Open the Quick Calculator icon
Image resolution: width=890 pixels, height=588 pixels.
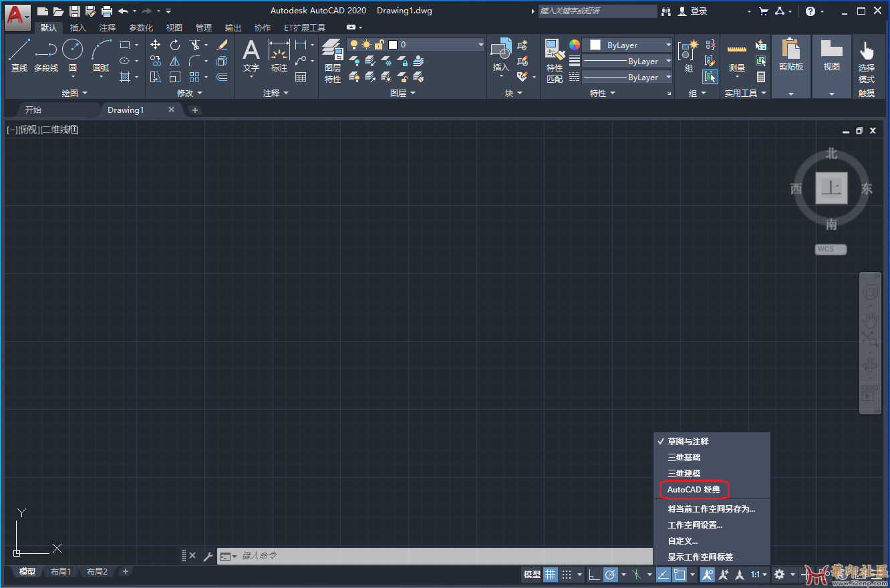(761, 77)
